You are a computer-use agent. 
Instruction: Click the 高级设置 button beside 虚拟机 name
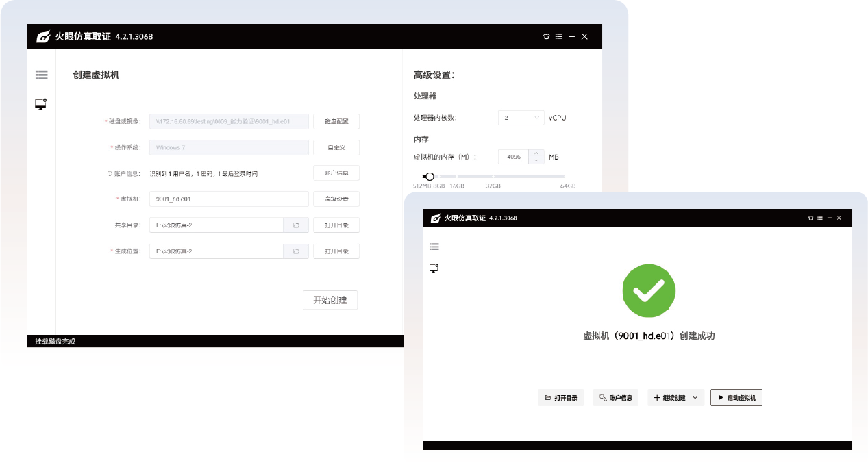click(x=336, y=199)
